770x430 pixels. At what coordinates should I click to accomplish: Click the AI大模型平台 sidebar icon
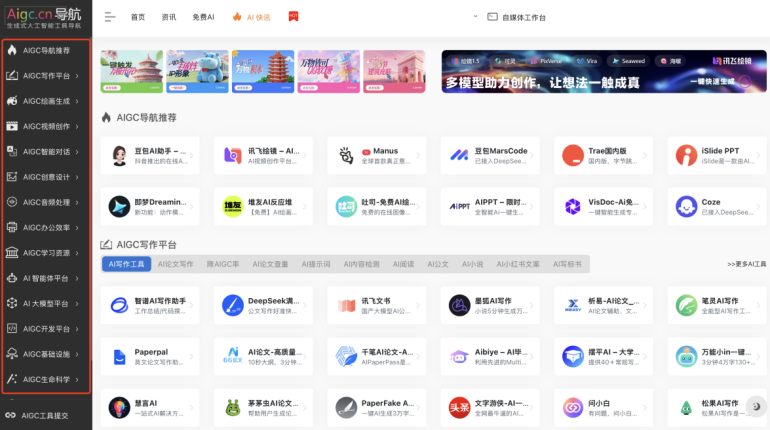tap(12, 303)
